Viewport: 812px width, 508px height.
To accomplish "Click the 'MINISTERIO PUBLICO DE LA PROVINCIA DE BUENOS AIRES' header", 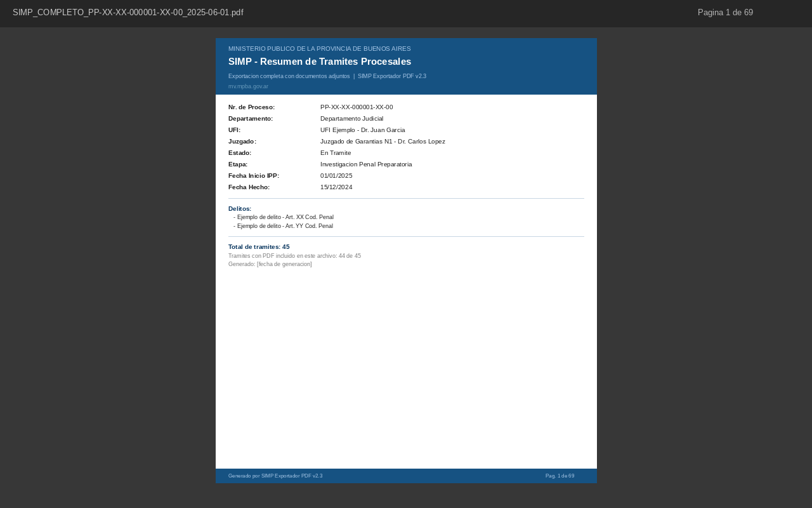I will (319, 49).
